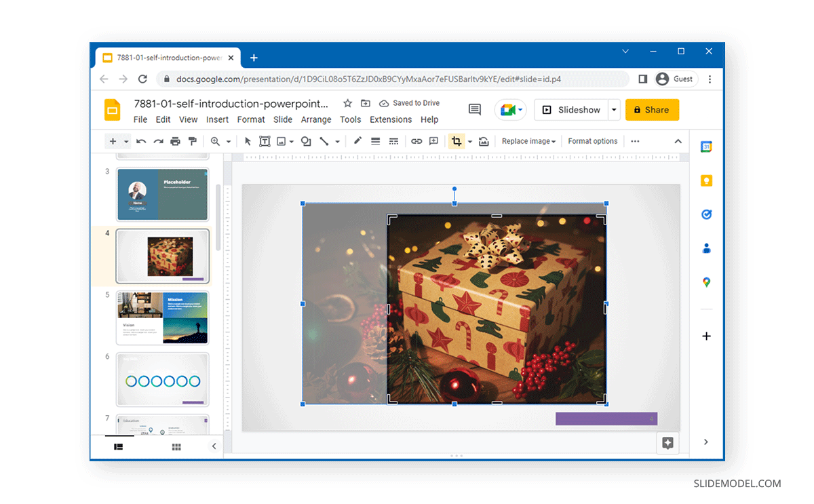Open the Google Keep side panel
Viewport: 814px width, 504px height.
(706, 180)
